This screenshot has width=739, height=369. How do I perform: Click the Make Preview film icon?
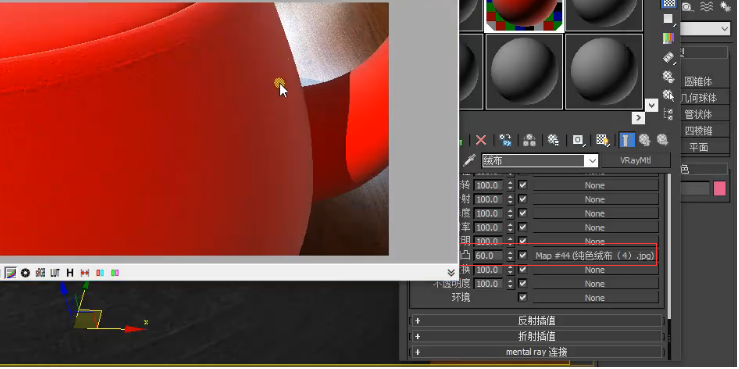point(669,57)
